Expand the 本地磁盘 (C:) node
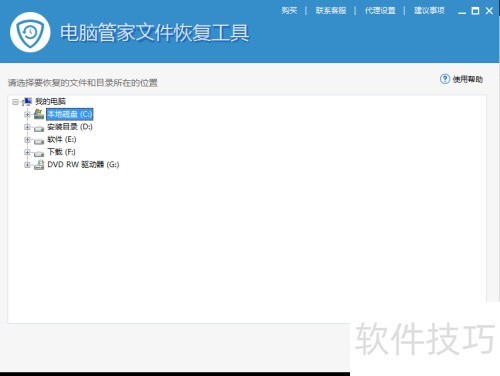Screen dimensions: 500x376 [28, 114]
